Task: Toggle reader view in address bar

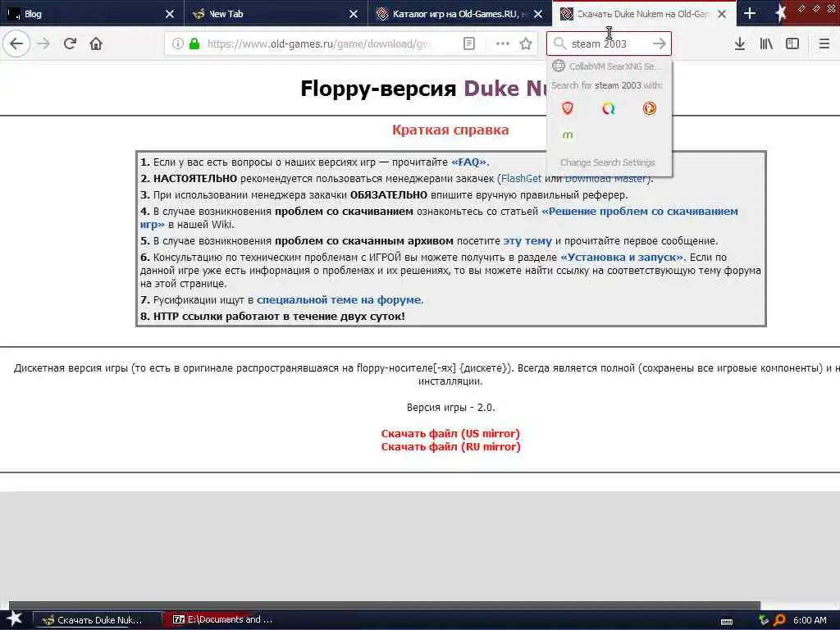Action: click(x=468, y=43)
